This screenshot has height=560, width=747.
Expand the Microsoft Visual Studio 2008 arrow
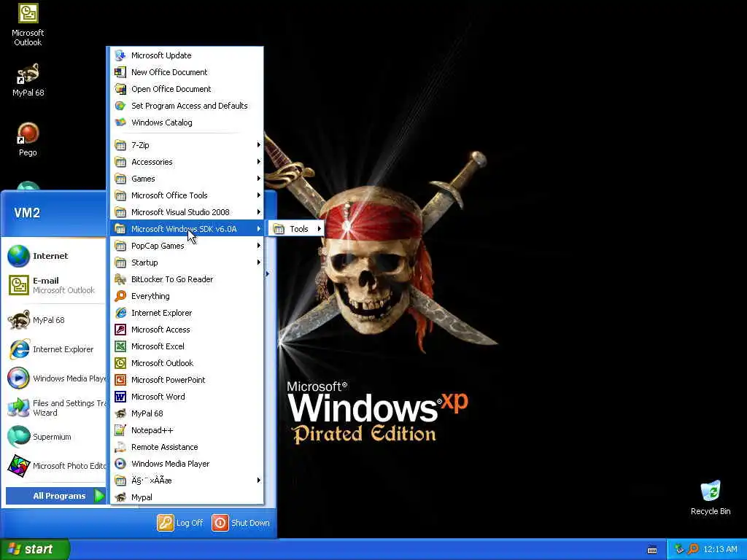[259, 212]
